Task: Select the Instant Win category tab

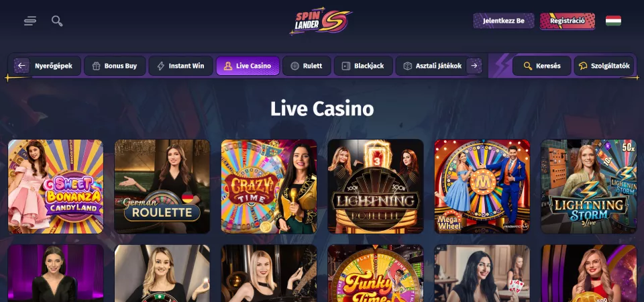Action: [180, 66]
